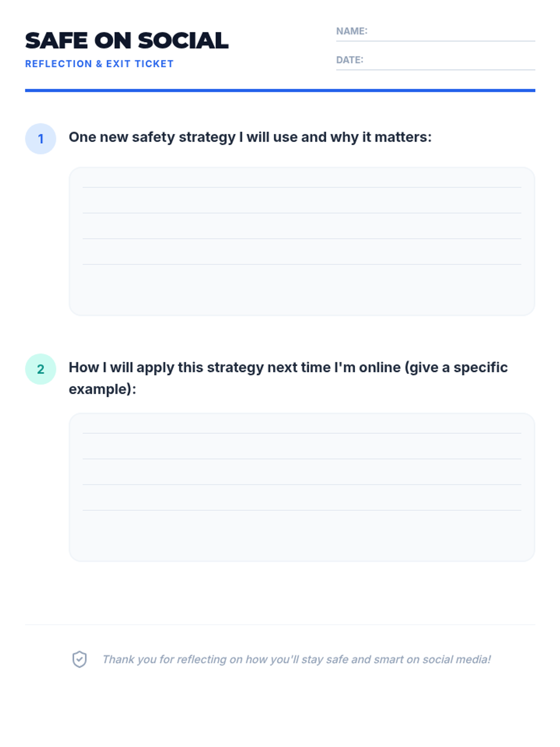Click the thank you footer message
This screenshot has width=560, height=747.
tap(296, 659)
